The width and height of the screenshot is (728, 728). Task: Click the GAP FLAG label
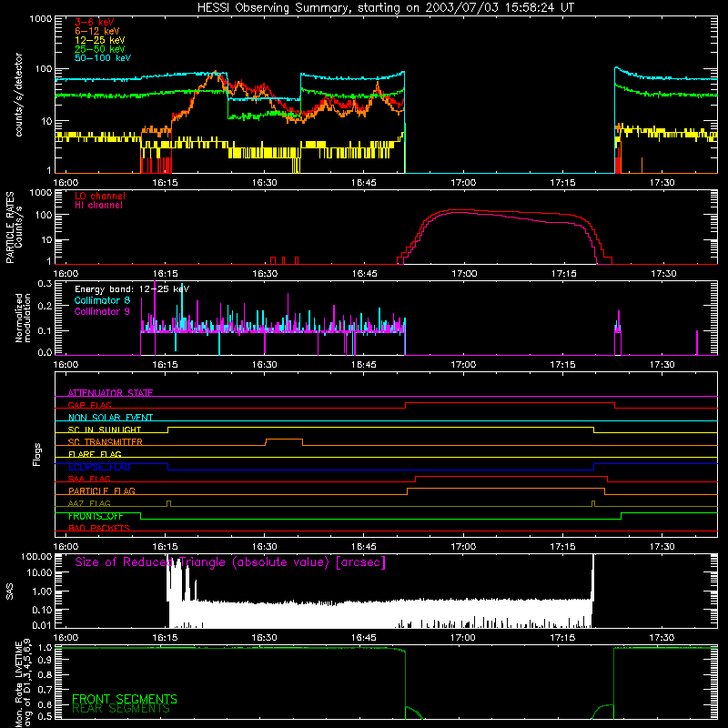(89, 405)
